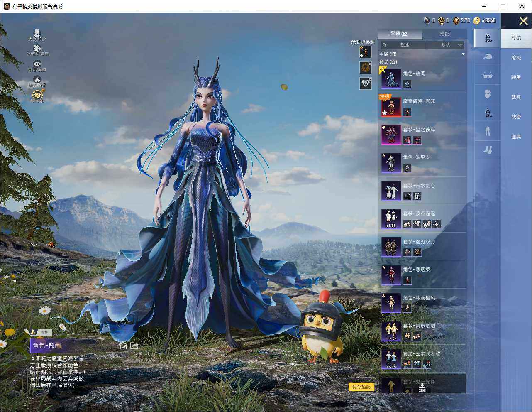Select the piece icon under 角色-敖闰
This screenshot has width=532, height=412.
pos(407,84)
